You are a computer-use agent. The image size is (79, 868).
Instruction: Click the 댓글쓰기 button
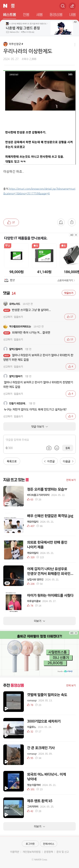point(69,293)
